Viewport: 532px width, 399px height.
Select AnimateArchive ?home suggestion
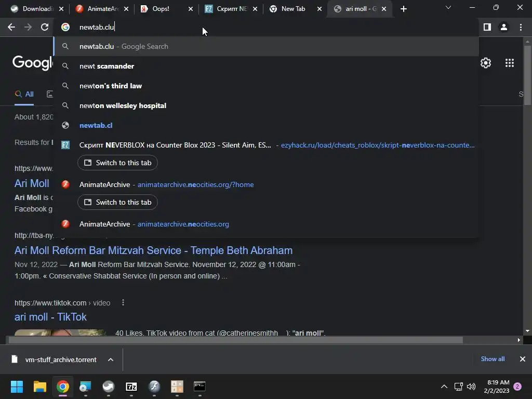pos(267,184)
